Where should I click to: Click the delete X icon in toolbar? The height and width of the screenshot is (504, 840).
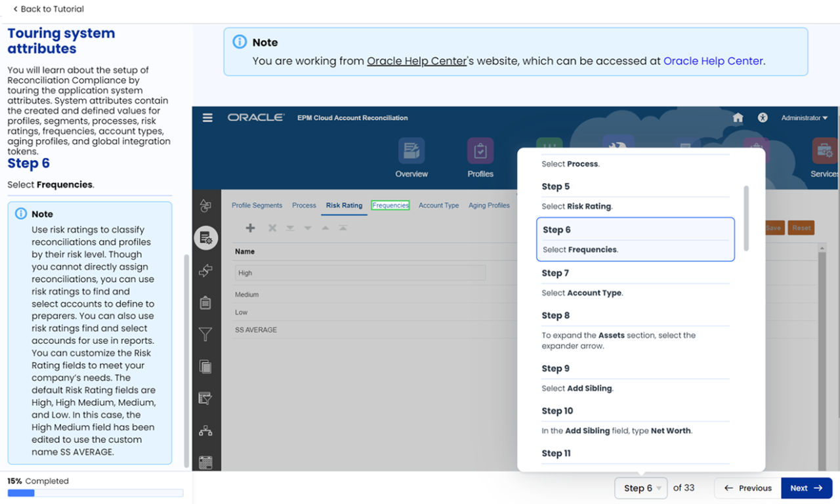(272, 228)
